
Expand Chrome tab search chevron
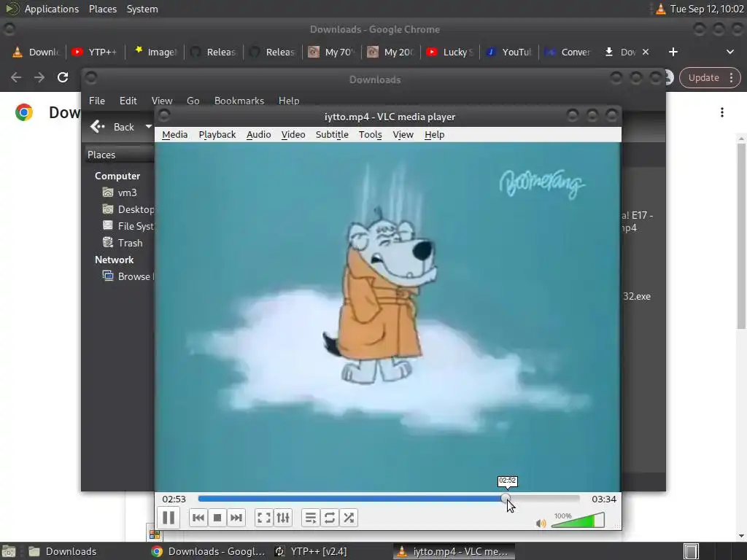point(729,52)
